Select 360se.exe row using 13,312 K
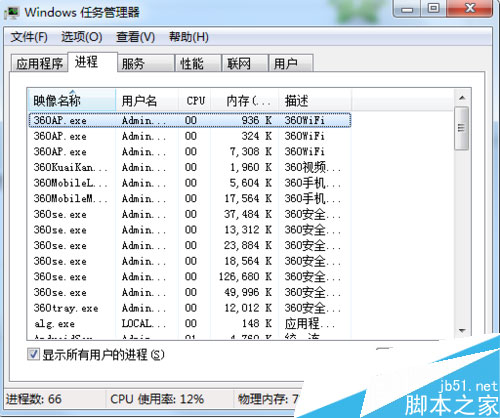Screen dimensions: 500x418 coord(190,230)
